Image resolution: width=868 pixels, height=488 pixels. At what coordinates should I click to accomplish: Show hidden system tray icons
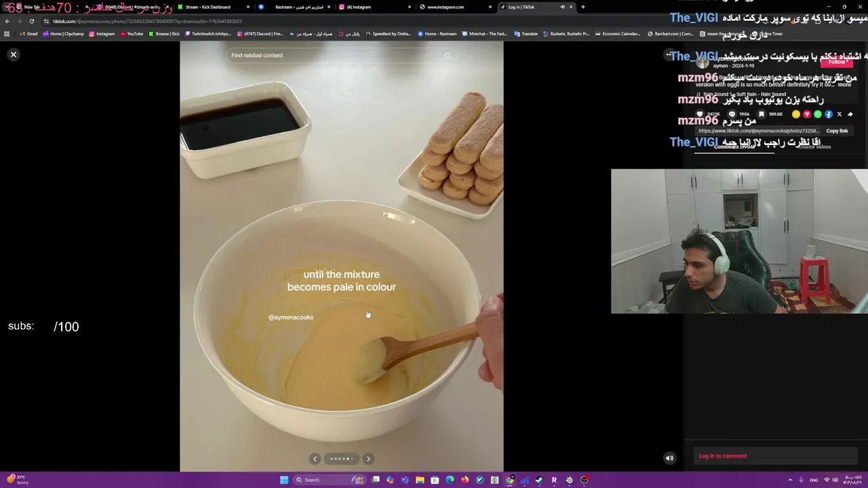(791, 480)
